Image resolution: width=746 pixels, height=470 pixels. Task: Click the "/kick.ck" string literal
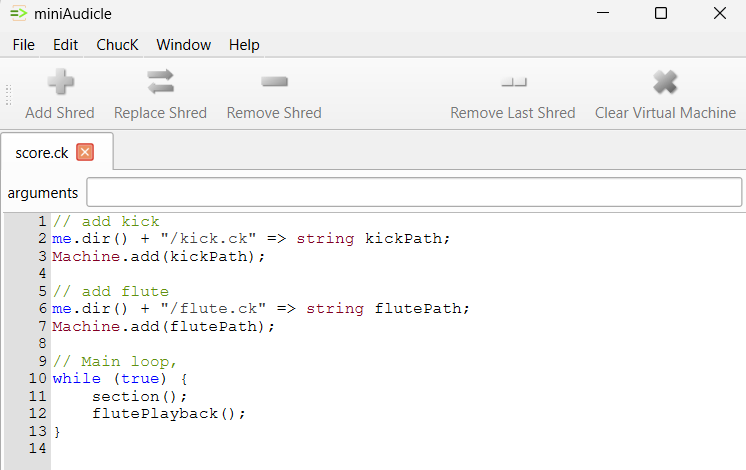pos(208,238)
